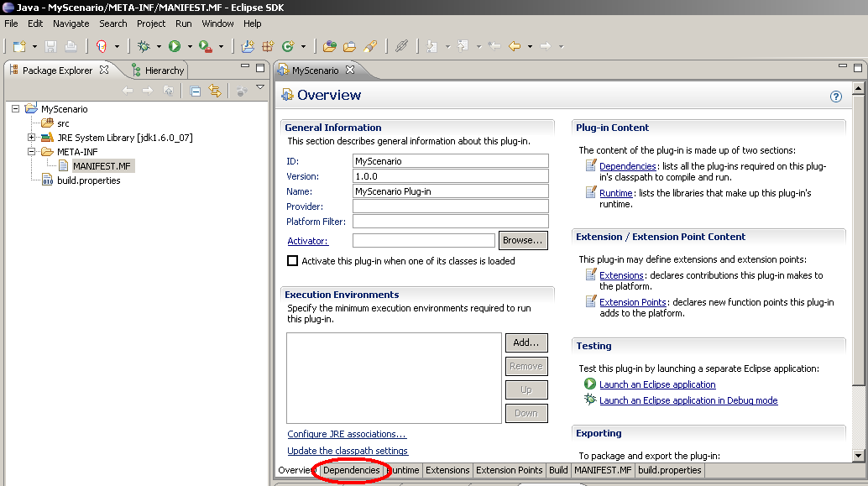Switch to the Hierarchy view tab

158,71
